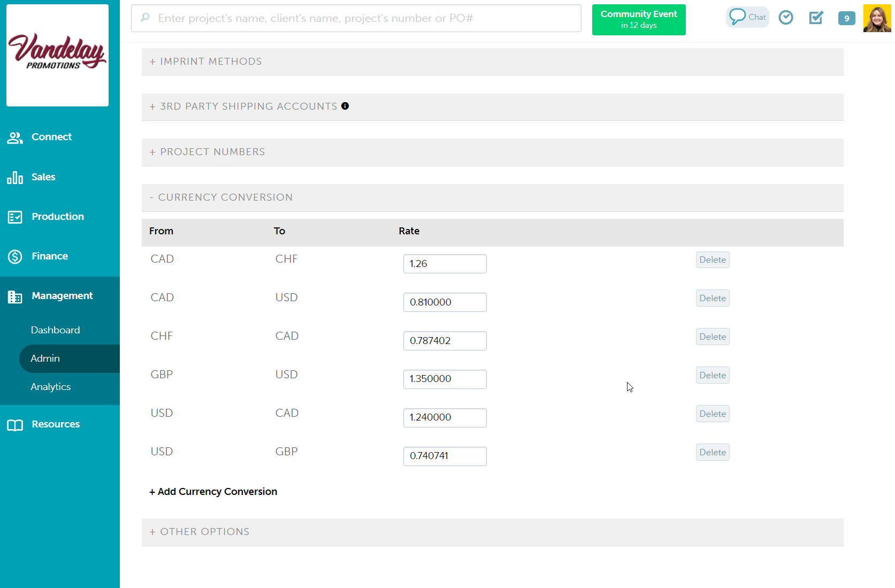Open the tasks checkbox icon in the header
This screenshot has height=588, width=895.
816,18
